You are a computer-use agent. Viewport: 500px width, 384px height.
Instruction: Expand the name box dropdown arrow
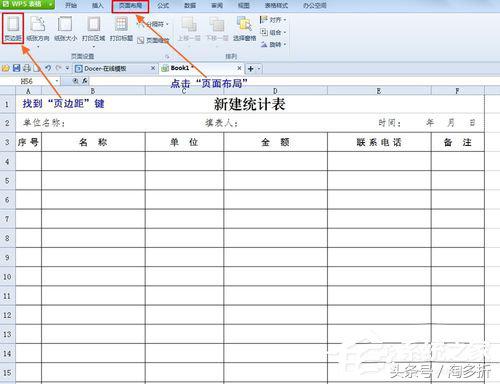[57, 81]
